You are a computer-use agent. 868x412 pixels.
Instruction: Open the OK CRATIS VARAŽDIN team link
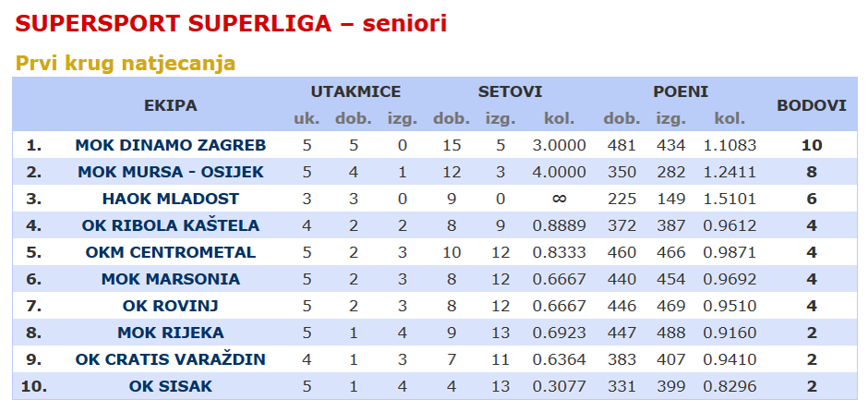(171, 359)
